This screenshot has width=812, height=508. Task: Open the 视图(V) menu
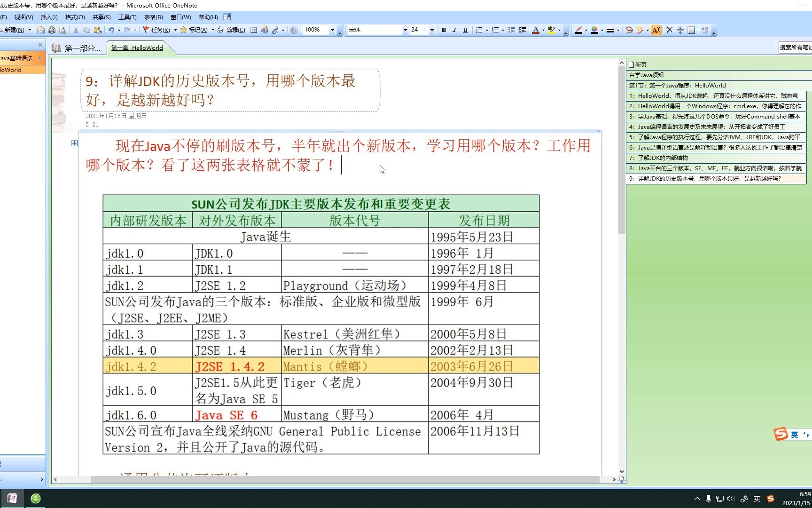(23, 17)
